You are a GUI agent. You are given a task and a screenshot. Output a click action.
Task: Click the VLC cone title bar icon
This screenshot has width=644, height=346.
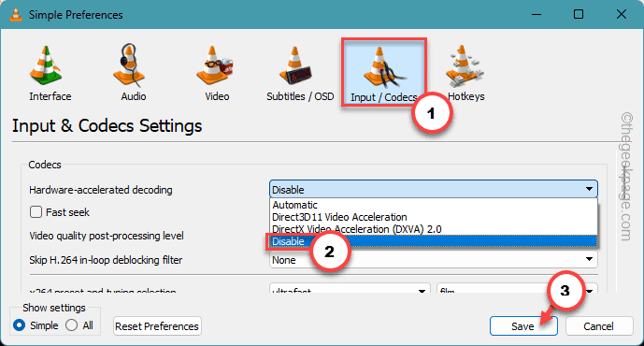point(16,14)
